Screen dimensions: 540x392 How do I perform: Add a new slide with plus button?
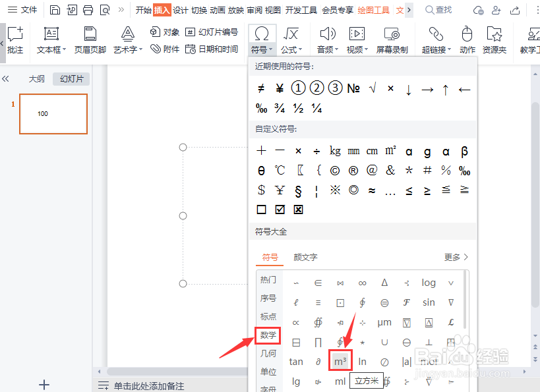(x=44, y=385)
